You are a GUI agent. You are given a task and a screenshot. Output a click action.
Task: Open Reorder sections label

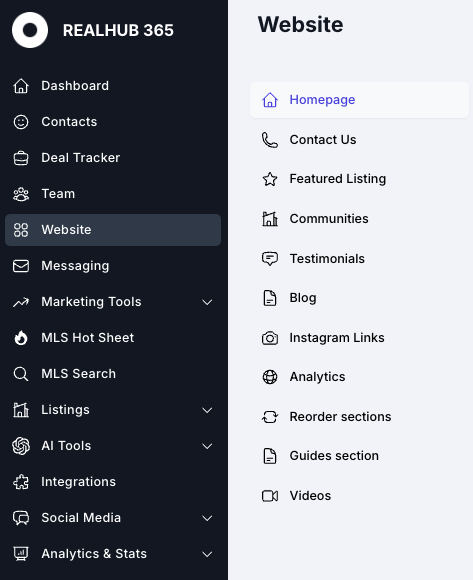(x=340, y=417)
